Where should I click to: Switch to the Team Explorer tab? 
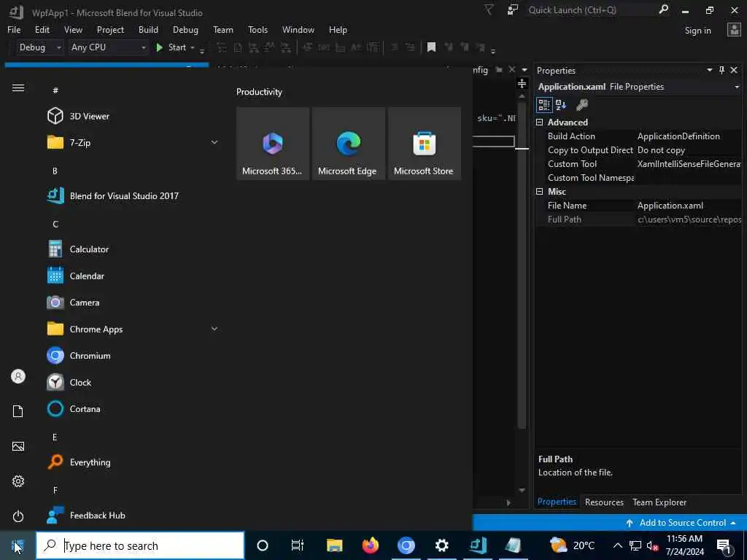(x=659, y=502)
